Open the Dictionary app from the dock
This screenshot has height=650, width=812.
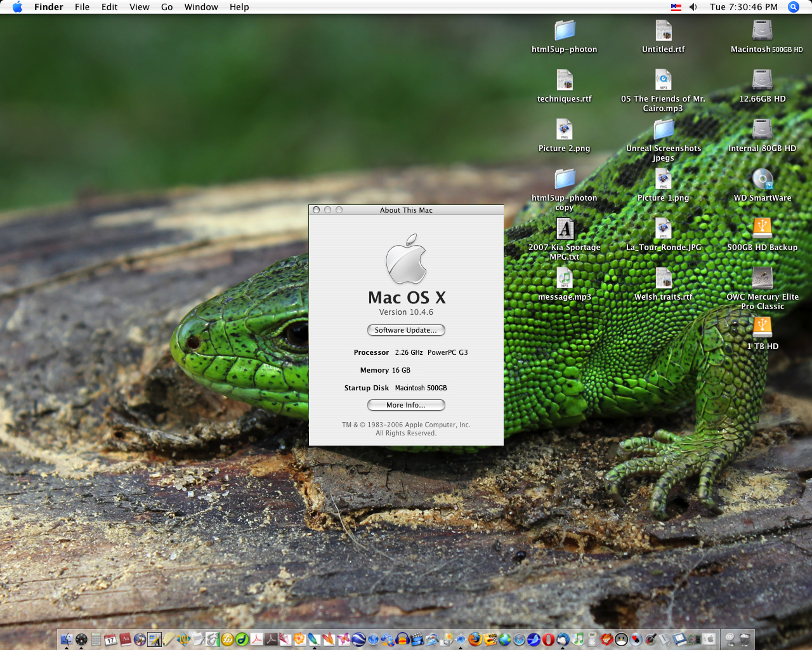click(x=125, y=640)
